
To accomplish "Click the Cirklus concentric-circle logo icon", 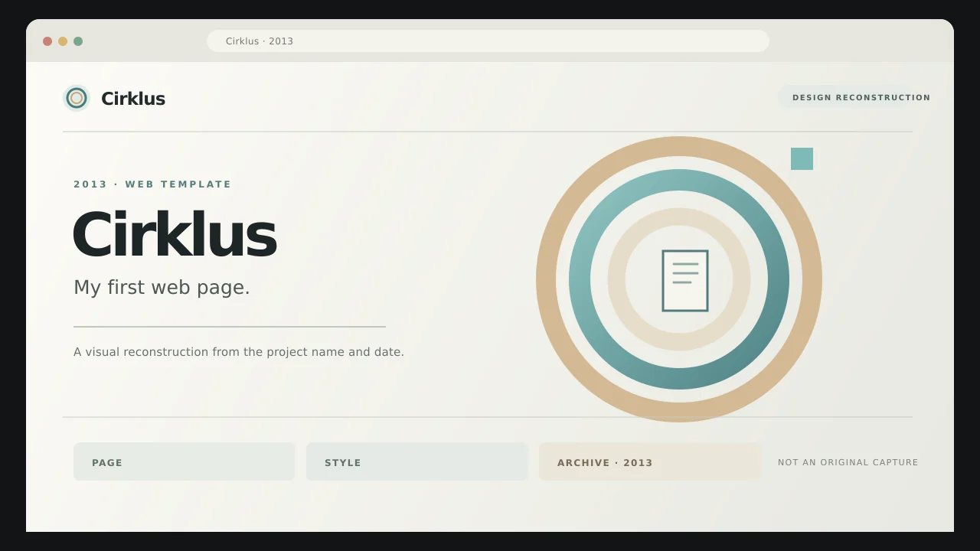I will pos(77,98).
